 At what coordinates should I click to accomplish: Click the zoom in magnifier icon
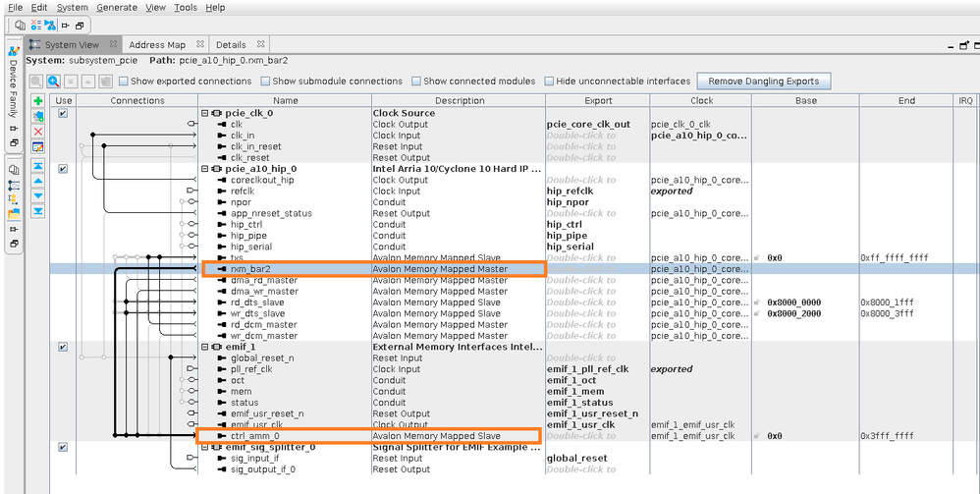click(x=54, y=81)
